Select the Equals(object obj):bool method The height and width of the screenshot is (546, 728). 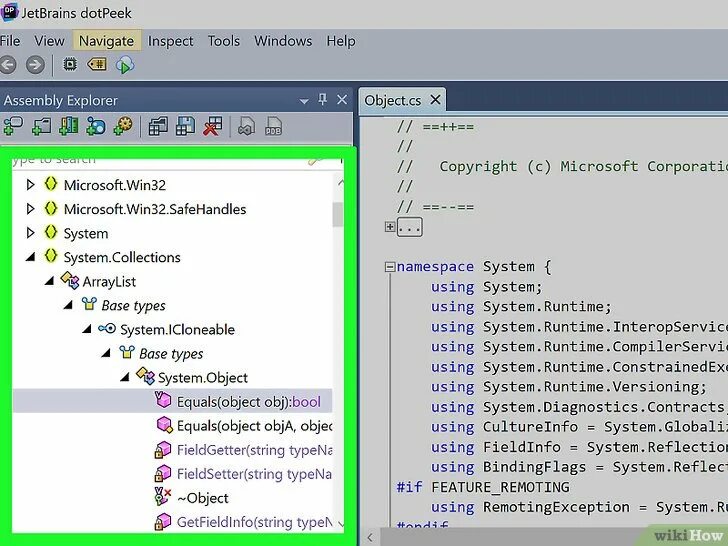(248, 402)
